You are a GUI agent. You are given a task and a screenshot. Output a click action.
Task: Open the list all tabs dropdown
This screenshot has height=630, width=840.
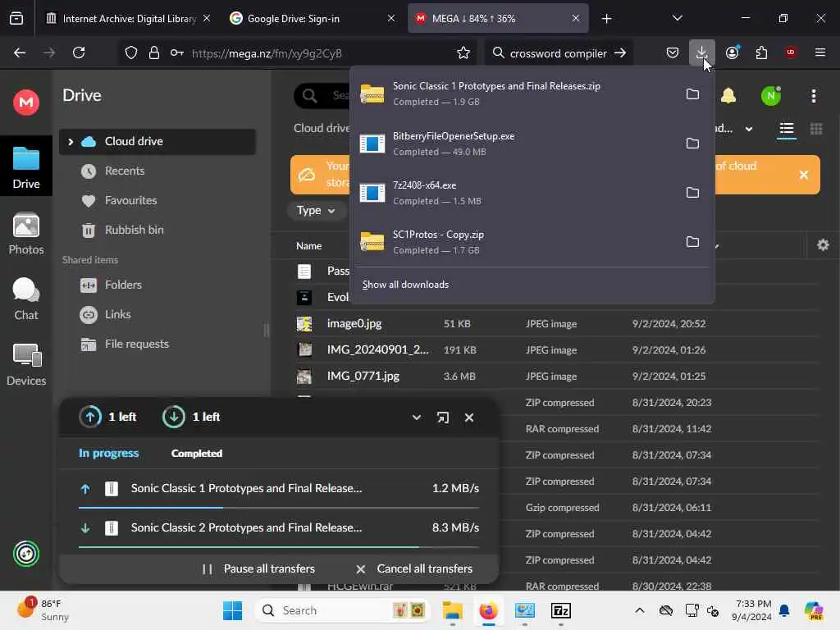click(677, 18)
